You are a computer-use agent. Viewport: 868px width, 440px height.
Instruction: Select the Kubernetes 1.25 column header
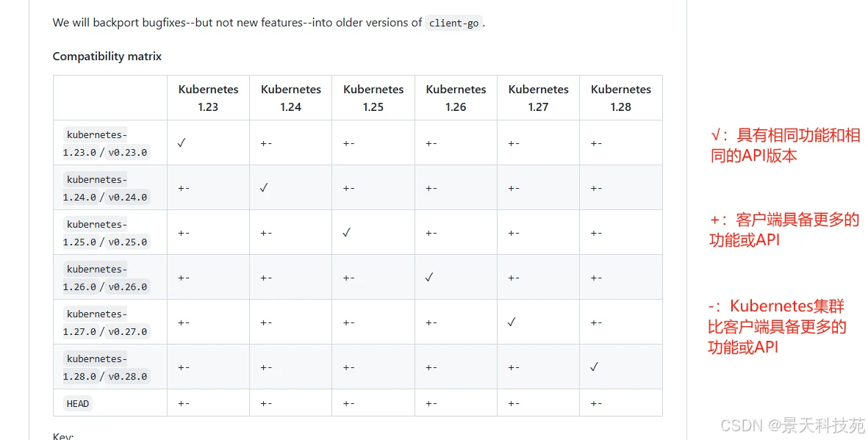(373, 98)
